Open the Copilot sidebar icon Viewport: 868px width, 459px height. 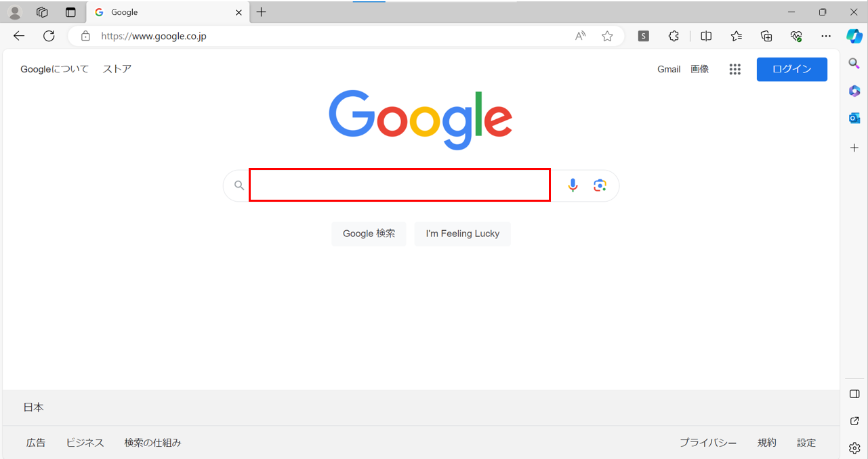[854, 37]
